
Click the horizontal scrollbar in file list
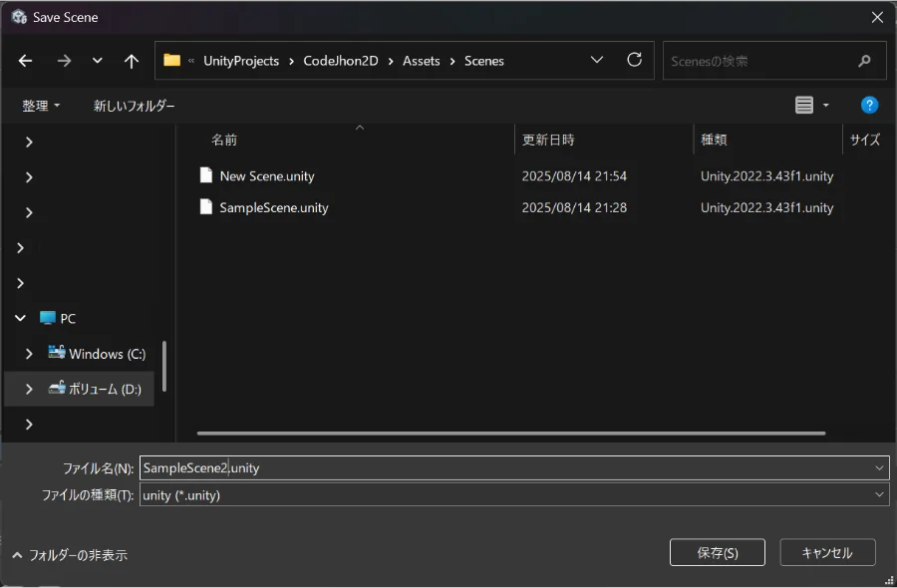510,434
